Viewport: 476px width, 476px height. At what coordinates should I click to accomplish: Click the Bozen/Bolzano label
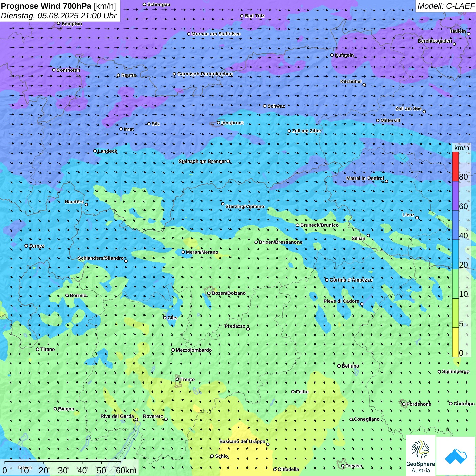coord(228,293)
